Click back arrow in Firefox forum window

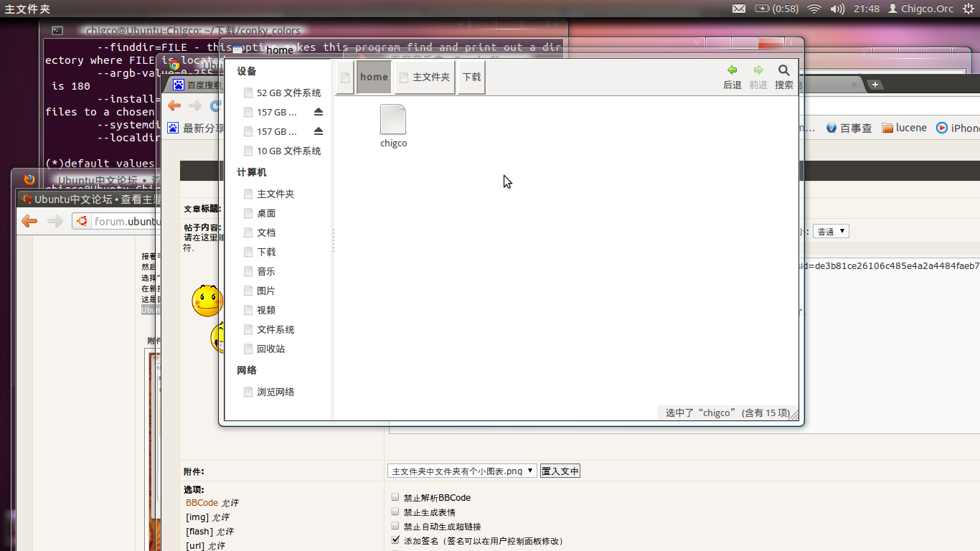pyautogui.click(x=29, y=221)
